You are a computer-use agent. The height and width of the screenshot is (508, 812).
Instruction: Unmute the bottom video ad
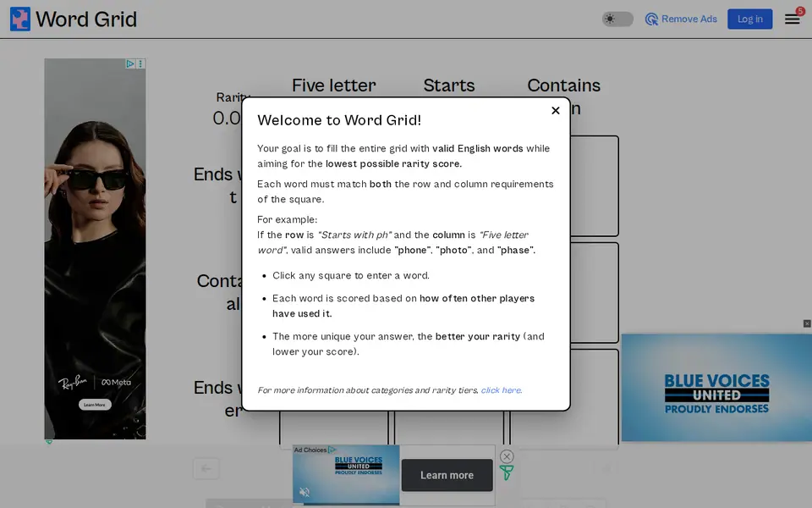[304, 492]
